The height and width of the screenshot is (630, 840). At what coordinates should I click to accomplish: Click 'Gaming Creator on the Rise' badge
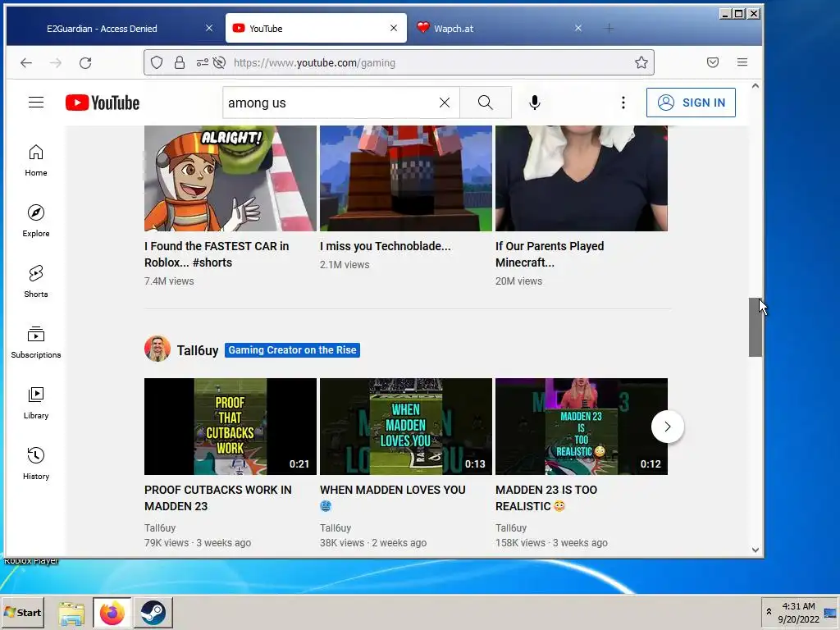tap(292, 349)
